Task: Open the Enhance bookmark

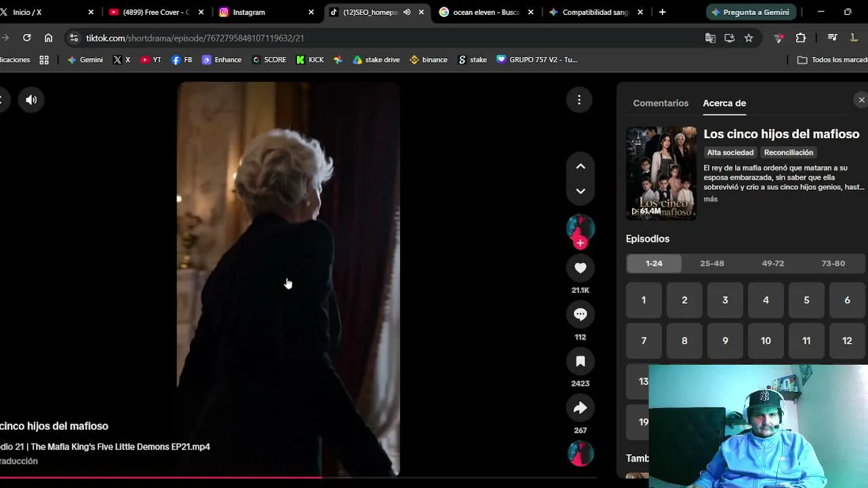Action: [222, 60]
